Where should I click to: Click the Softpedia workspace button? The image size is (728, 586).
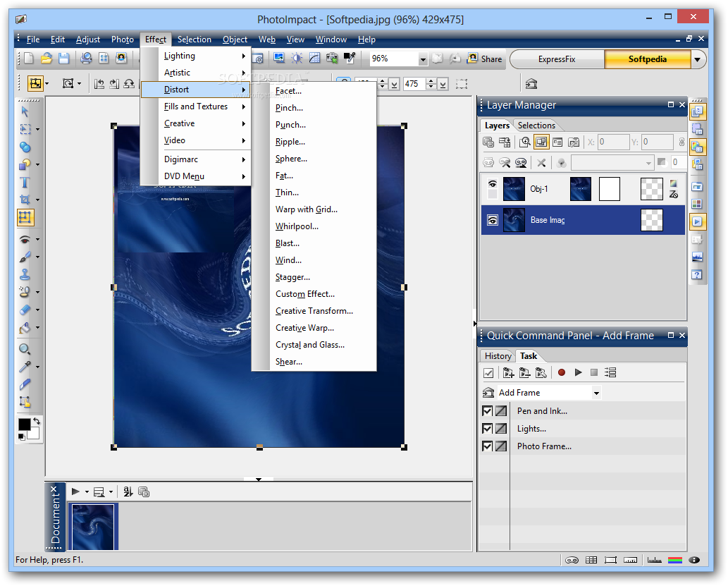[x=647, y=59]
